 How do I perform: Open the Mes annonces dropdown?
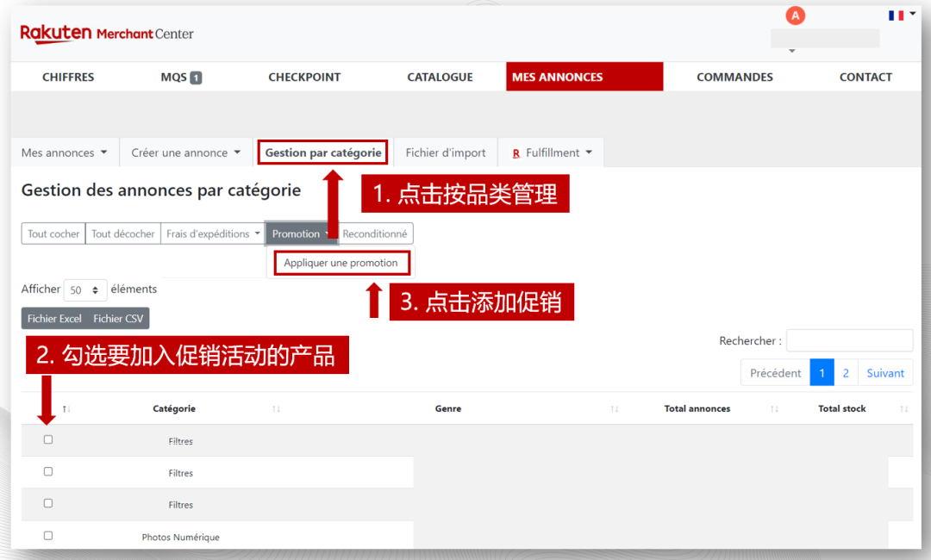click(x=64, y=152)
